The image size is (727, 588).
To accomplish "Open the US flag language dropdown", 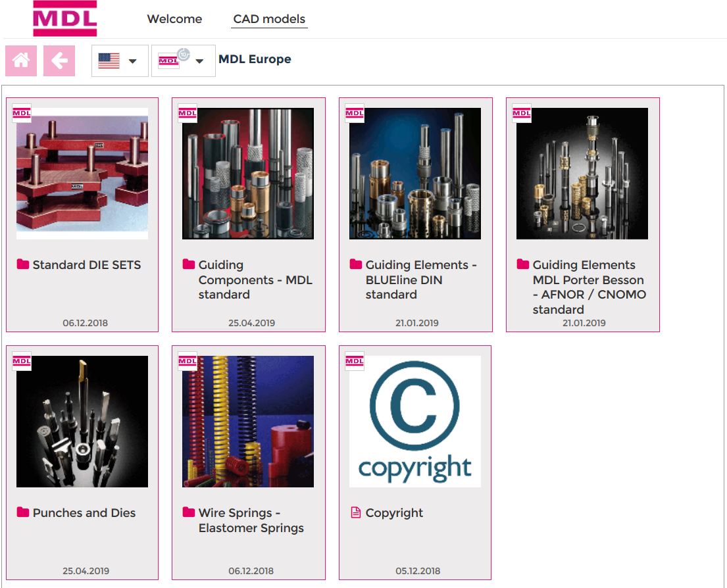I will [120, 61].
